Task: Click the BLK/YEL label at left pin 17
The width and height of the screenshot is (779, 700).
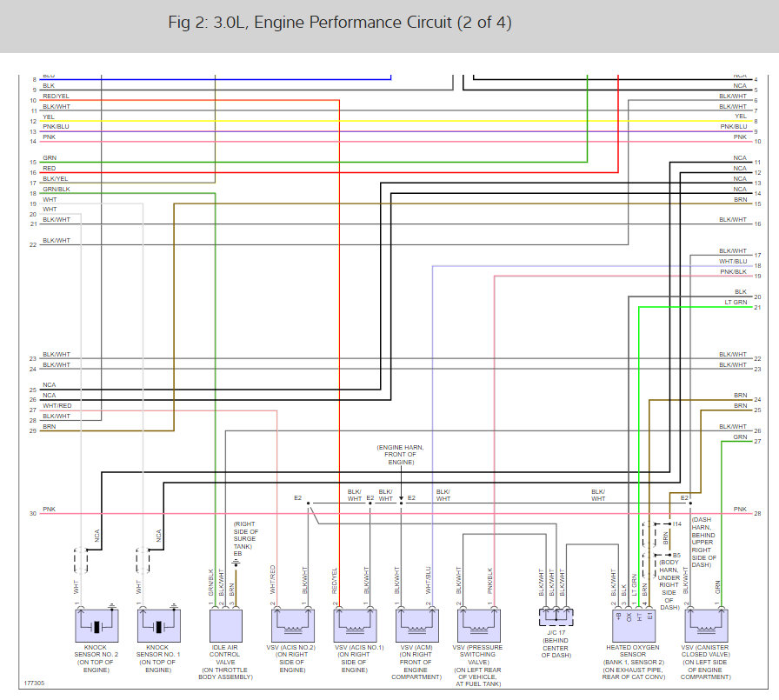Action: (56, 179)
